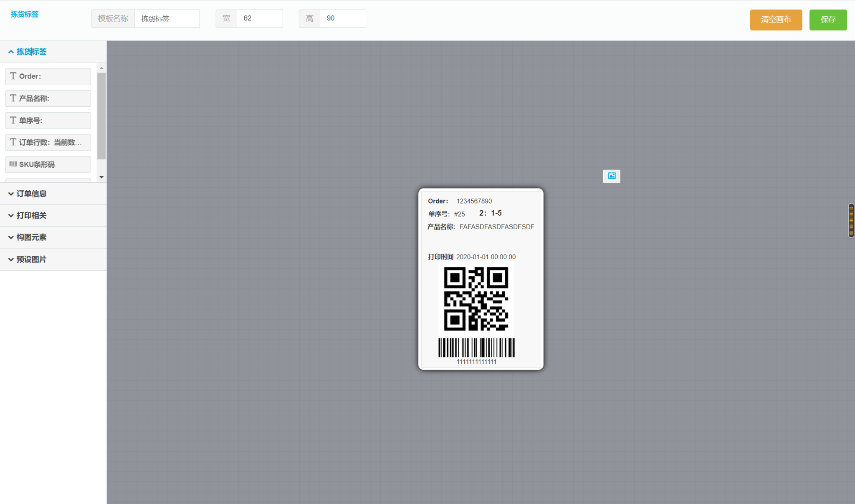Click the width 宽 input field

coord(259,18)
